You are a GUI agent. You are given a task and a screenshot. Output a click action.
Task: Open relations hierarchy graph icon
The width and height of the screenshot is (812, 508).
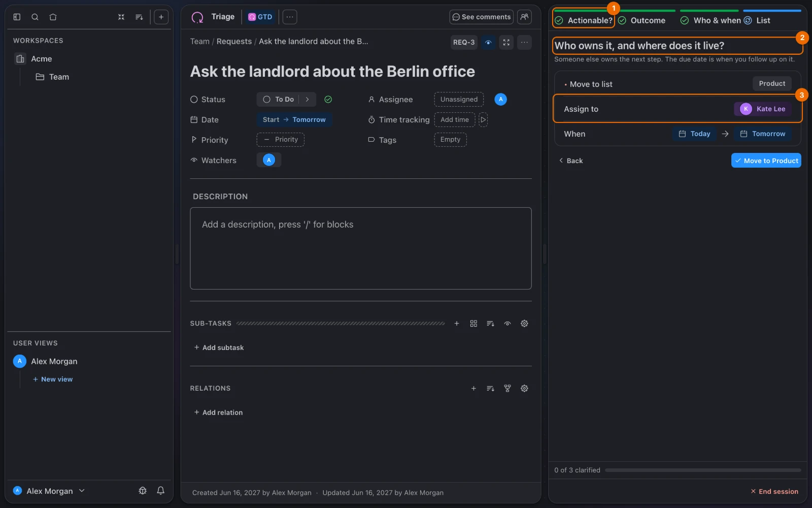click(x=507, y=388)
